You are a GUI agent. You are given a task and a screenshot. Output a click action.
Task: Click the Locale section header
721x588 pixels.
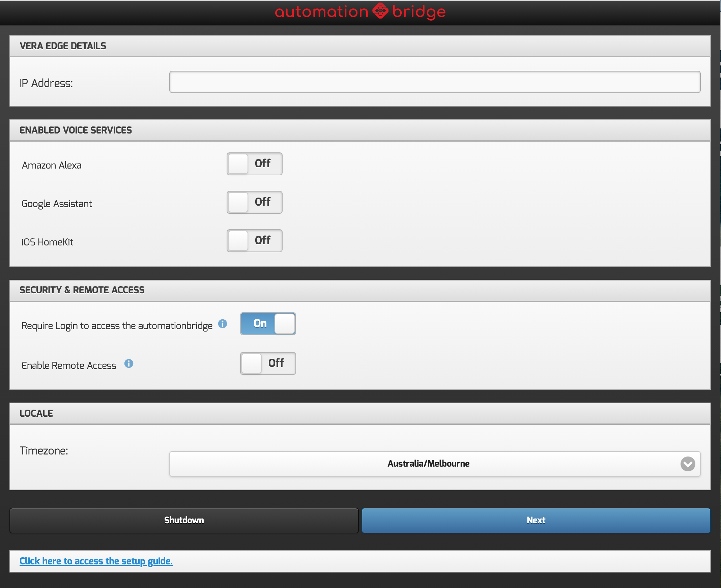tap(36, 414)
